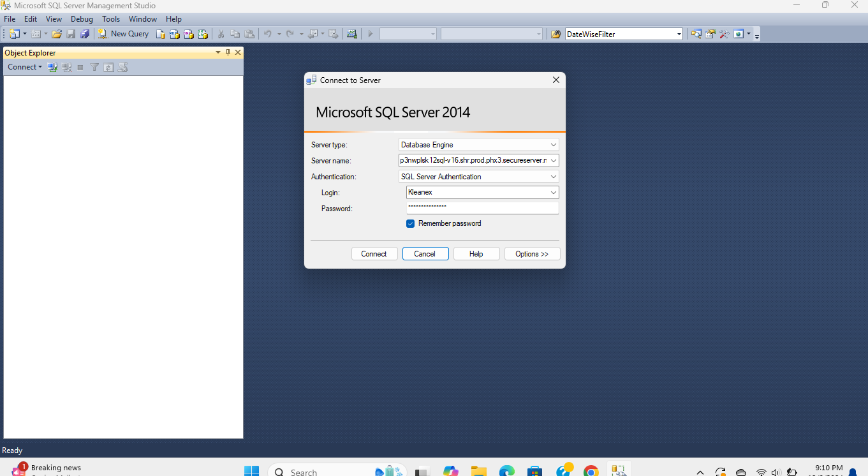
Task: Click Object Explorer disconnect icon
Action: coord(67,67)
